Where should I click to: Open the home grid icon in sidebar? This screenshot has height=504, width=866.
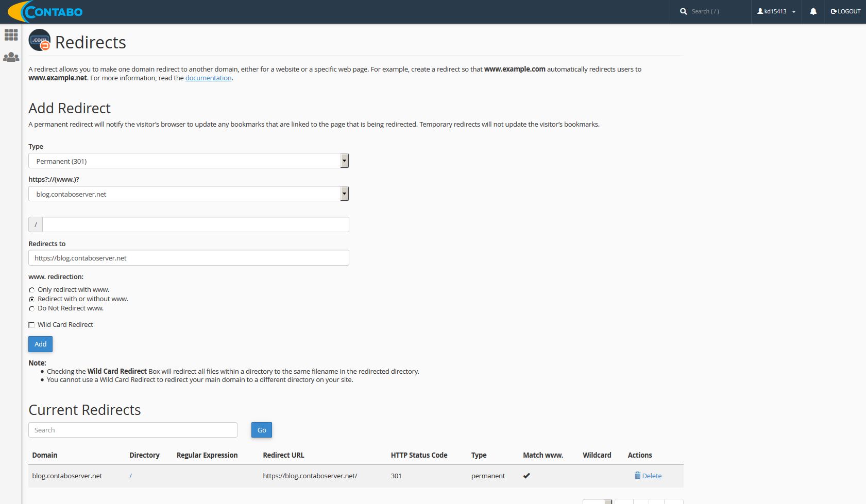point(11,35)
